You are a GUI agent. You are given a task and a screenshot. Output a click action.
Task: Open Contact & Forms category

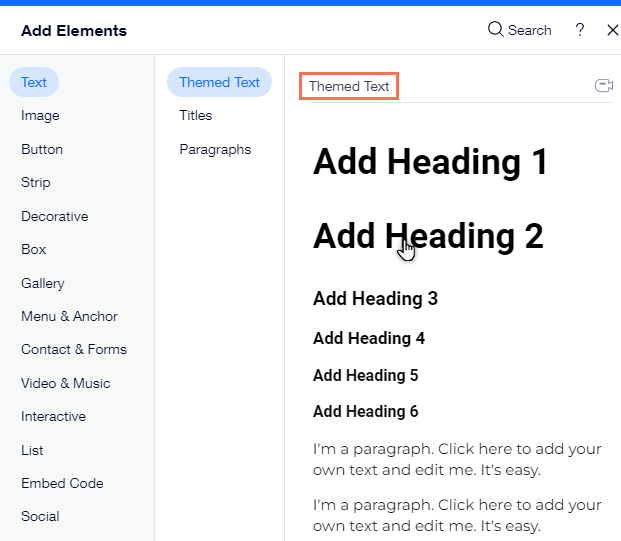pos(74,350)
